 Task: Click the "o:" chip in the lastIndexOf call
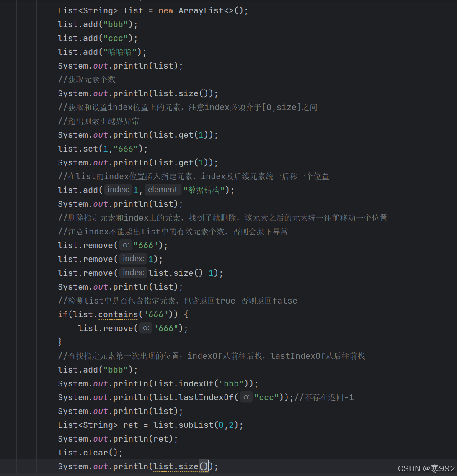(x=246, y=397)
